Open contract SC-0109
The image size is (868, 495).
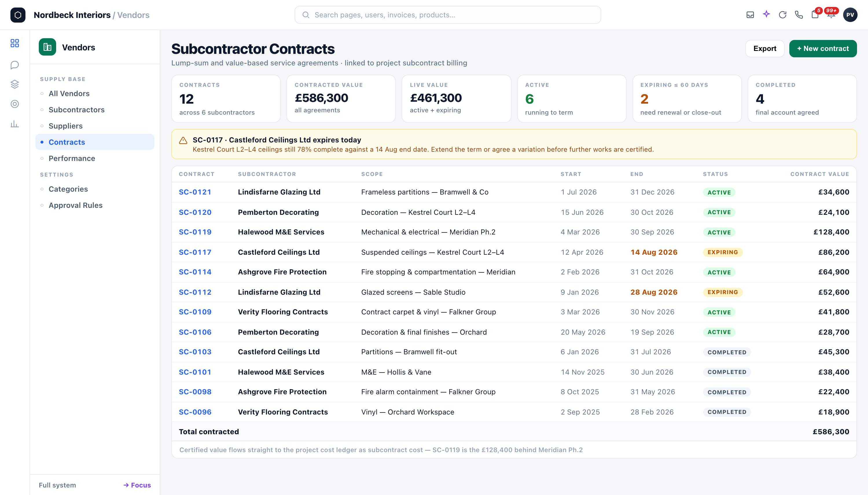point(195,312)
